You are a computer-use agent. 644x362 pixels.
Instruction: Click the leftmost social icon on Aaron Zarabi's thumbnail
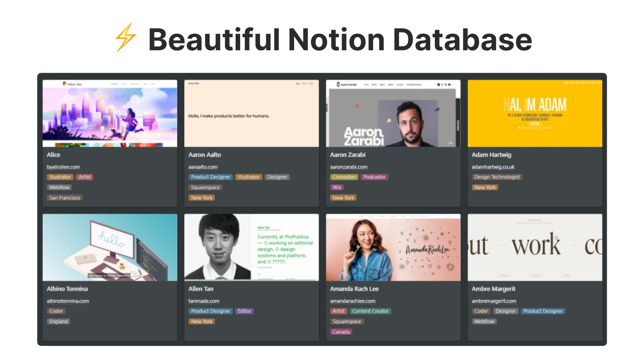[x=438, y=85]
